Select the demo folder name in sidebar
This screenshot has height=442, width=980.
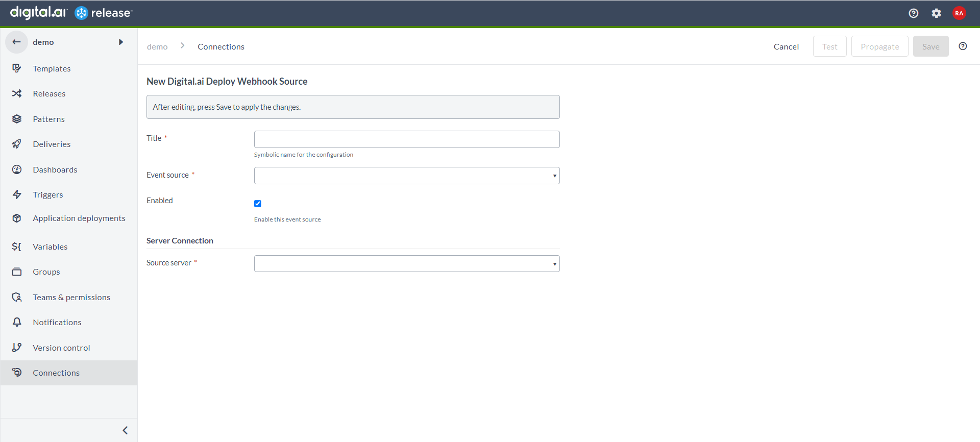click(x=43, y=42)
